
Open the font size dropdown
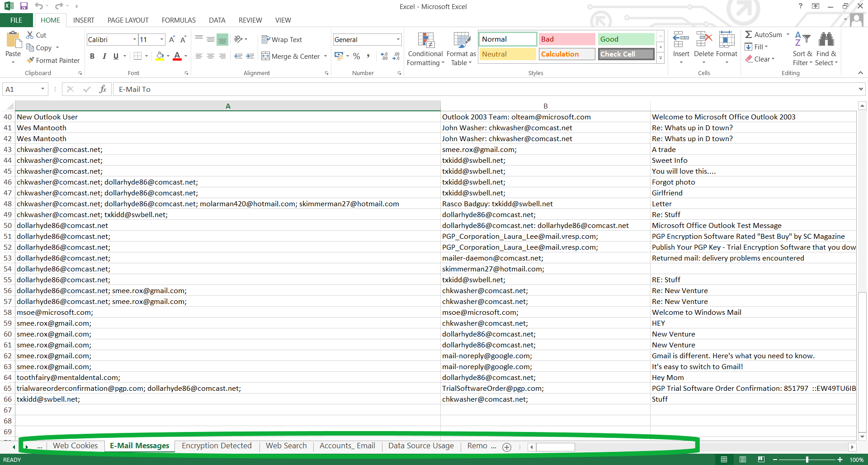pyautogui.click(x=161, y=40)
